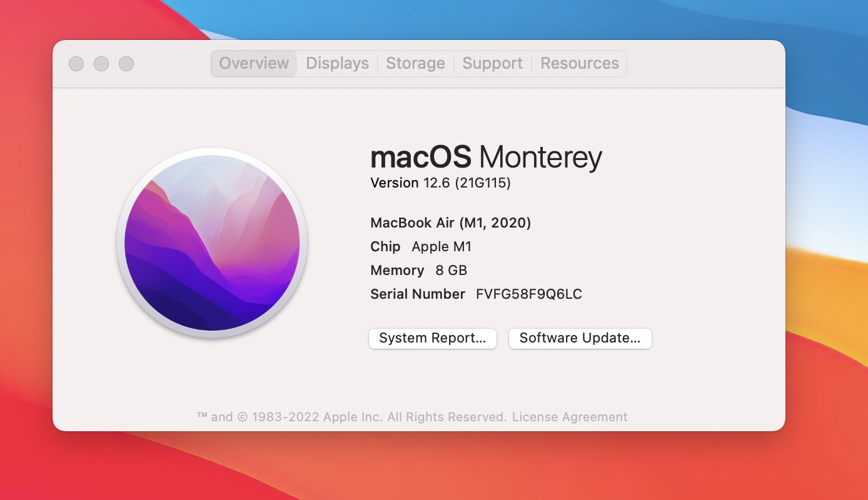Switch to the Storage tab

415,64
